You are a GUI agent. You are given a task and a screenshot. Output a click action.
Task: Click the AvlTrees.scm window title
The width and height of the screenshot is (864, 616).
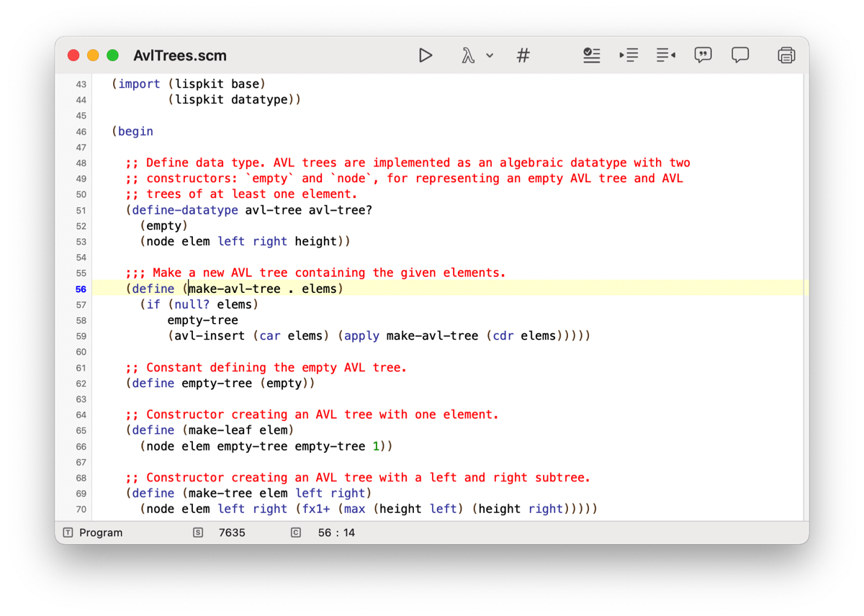pos(180,55)
